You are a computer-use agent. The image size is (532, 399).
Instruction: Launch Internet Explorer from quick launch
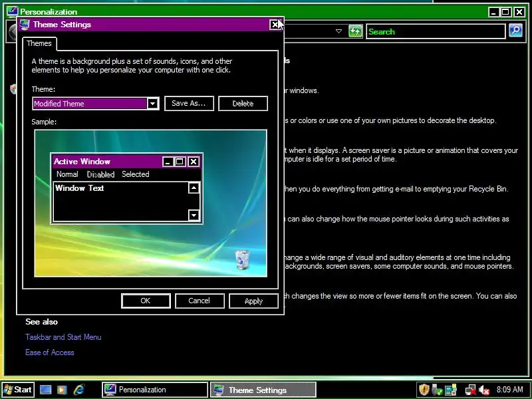coord(79,390)
